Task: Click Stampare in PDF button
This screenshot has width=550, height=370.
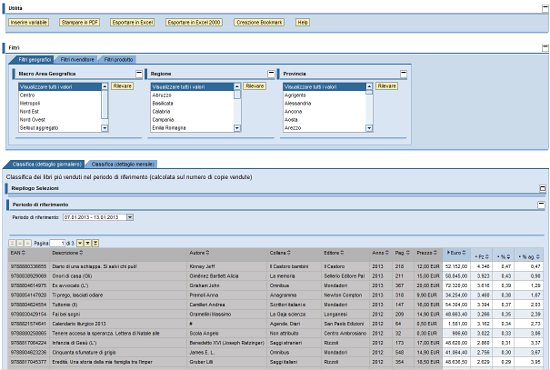Action: [79, 22]
